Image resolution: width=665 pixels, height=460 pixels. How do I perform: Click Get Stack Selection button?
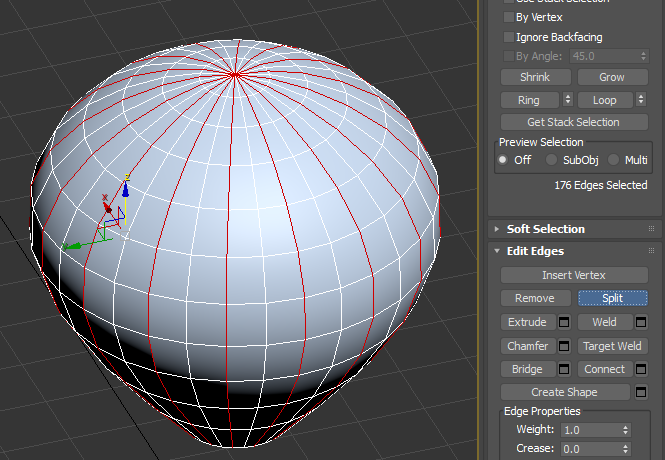click(x=574, y=122)
